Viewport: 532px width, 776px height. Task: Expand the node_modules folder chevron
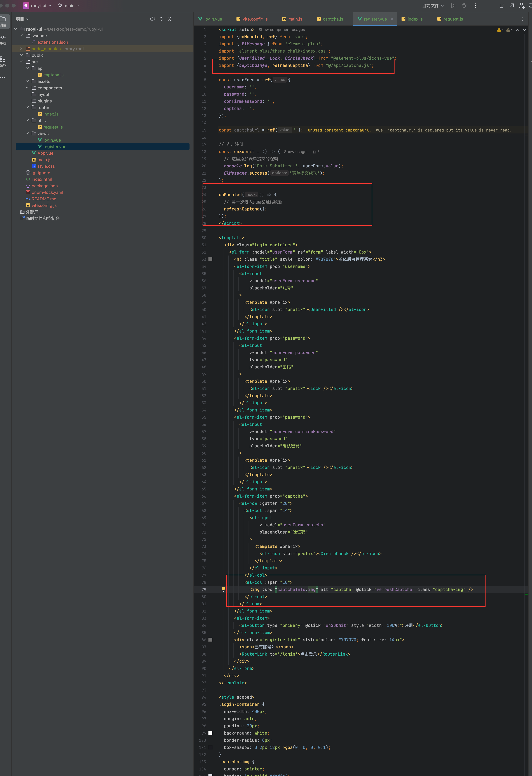tap(21, 48)
